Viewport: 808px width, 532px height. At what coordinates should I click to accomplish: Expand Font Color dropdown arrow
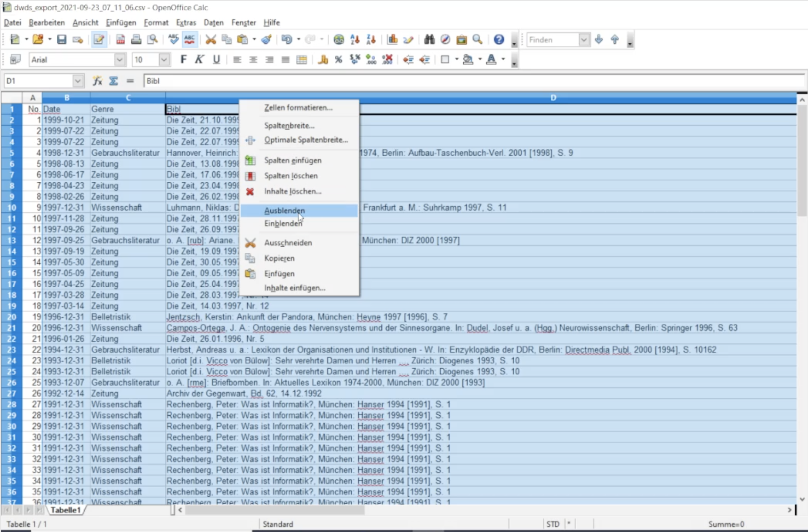[503, 59]
